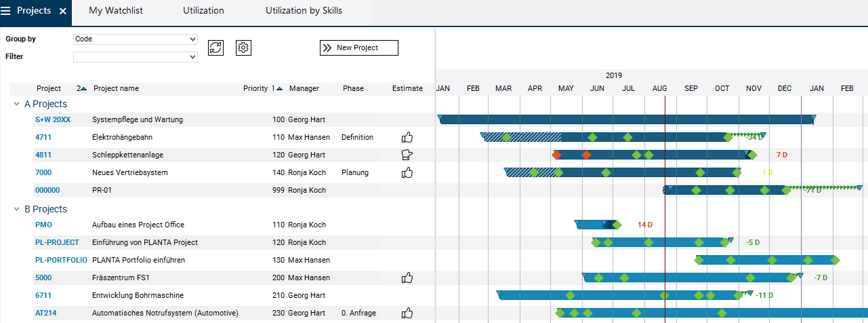Open the Group by Code dropdown
Screen dimensions: 868x323
click(x=135, y=39)
